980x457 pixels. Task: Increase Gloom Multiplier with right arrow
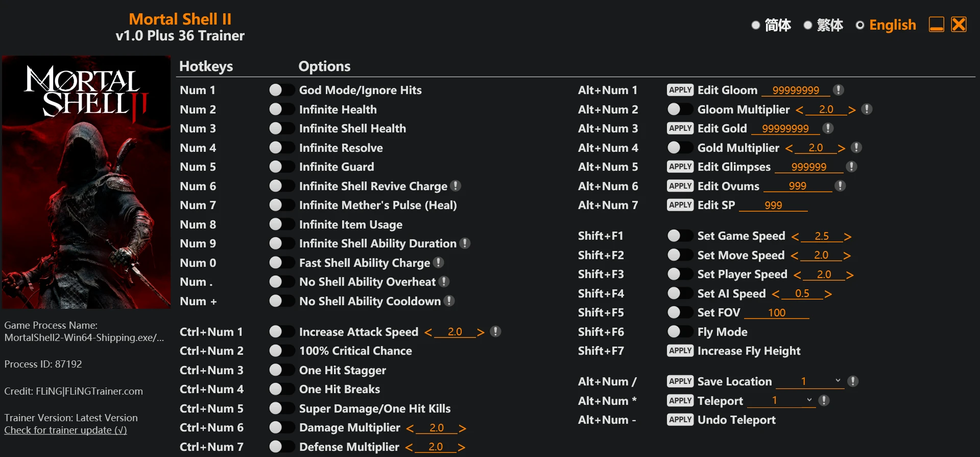tap(852, 110)
